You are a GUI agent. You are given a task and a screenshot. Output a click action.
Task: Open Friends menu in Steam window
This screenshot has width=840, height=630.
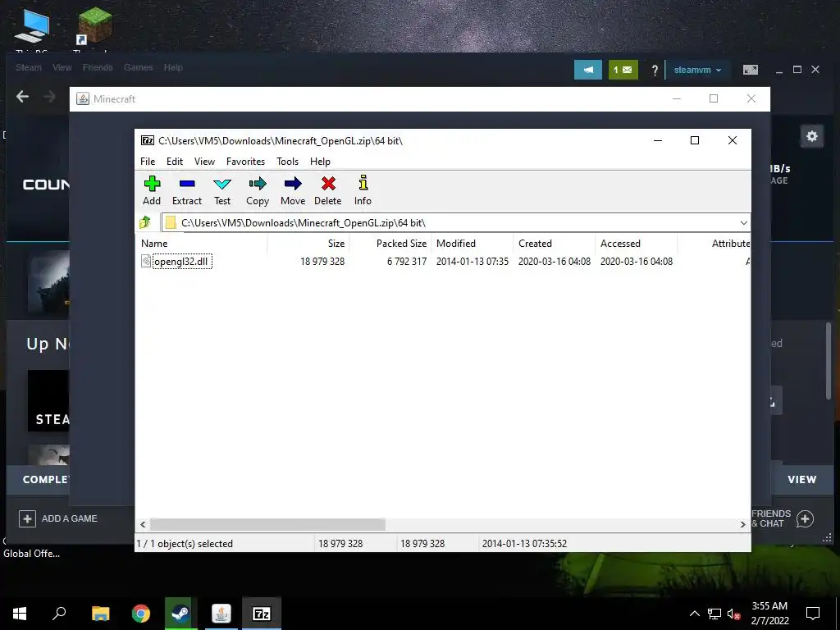[98, 67]
